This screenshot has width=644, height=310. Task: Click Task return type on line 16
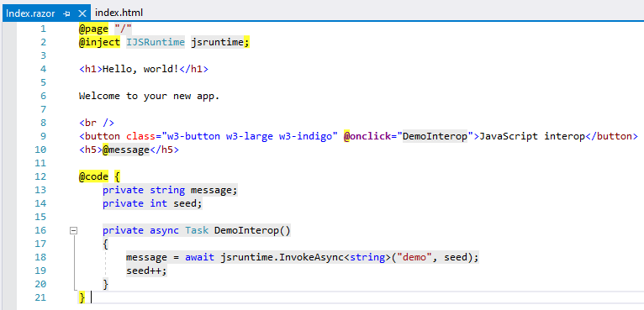pyautogui.click(x=197, y=230)
